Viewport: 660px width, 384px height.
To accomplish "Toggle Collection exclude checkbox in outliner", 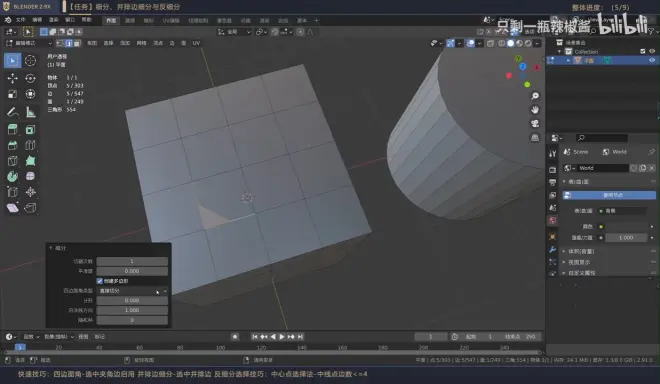I will coord(643,51).
